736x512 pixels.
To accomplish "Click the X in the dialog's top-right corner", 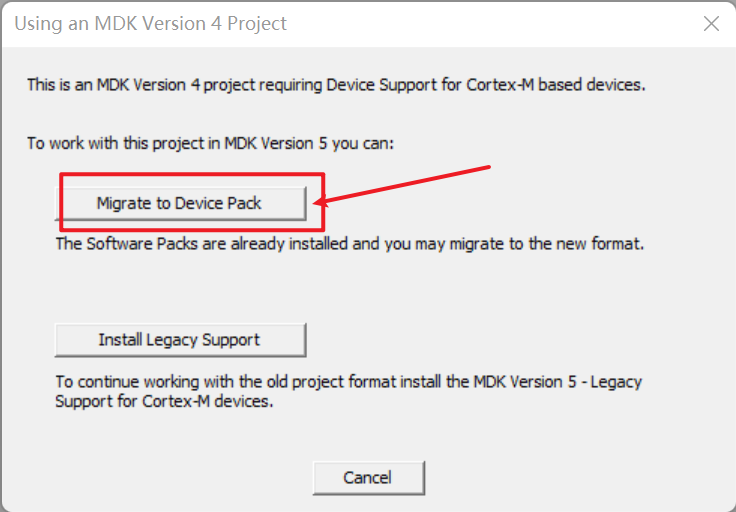I will click(x=711, y=23).
